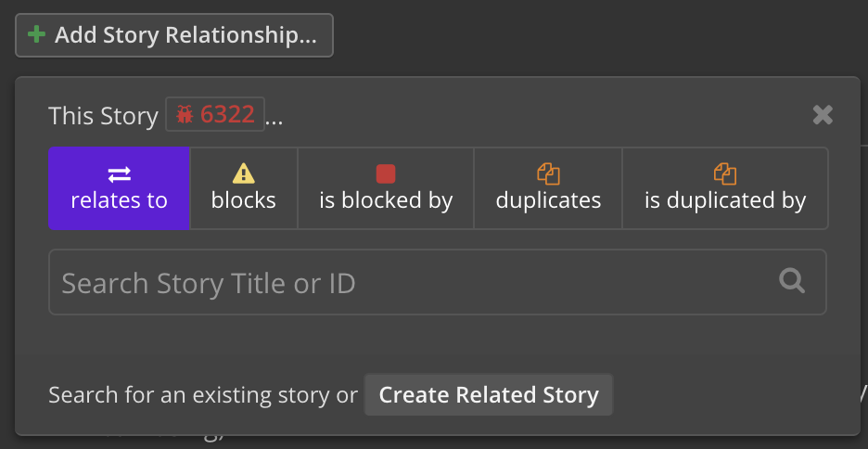Focus the Search Story Title or ID field

[408, 282]
